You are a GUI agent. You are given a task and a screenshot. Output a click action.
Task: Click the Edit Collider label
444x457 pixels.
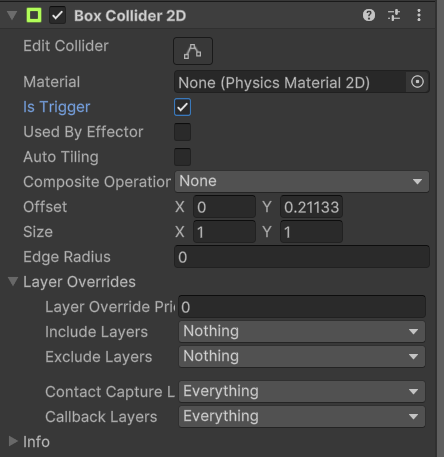(66, 46)
